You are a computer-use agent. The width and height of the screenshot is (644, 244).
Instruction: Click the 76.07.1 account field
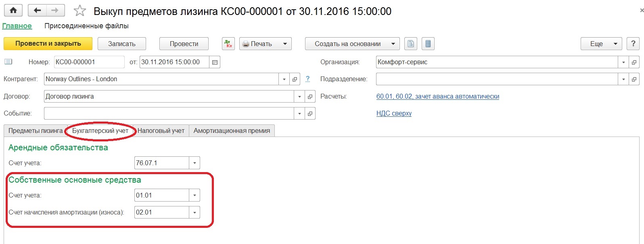click(161, 163)
